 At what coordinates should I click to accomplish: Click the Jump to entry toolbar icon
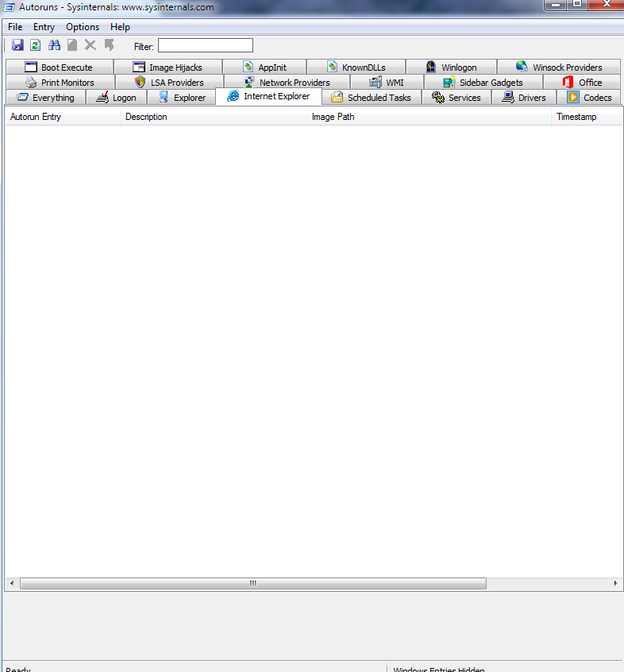pyautogui.click(x=110, y=45)
